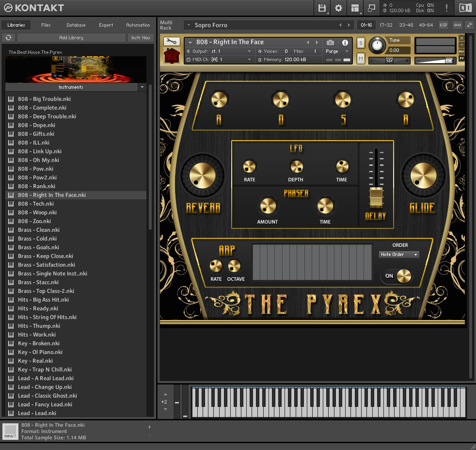Switch to the Automation tab
The image size is (476, 450).
tap(138, 25)
